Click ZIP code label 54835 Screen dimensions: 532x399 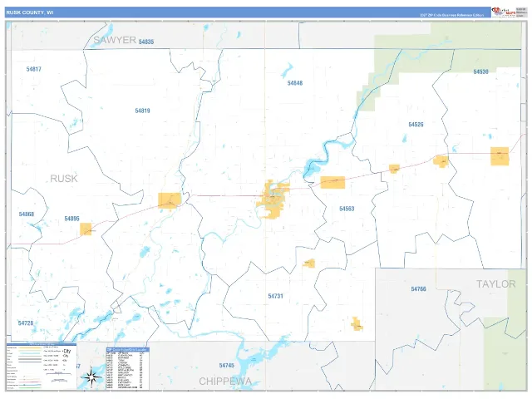point(146,42)
